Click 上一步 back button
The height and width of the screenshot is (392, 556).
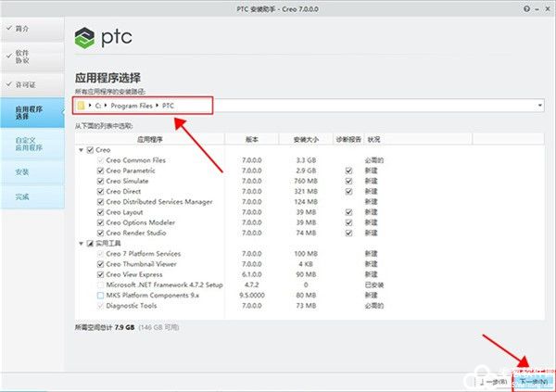(x=493, y=382)
